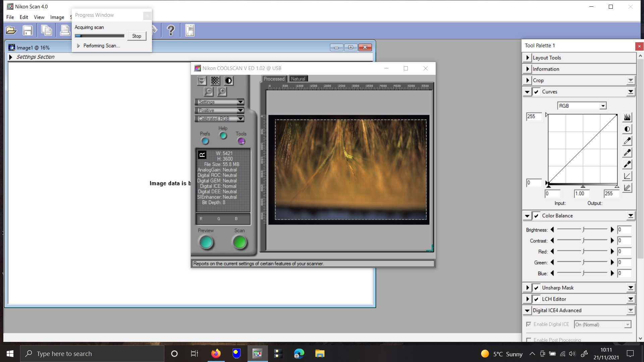This screenshot has width=644, height=362.
Task: Enable Post Processing checkbox
Action: [529, 340]
